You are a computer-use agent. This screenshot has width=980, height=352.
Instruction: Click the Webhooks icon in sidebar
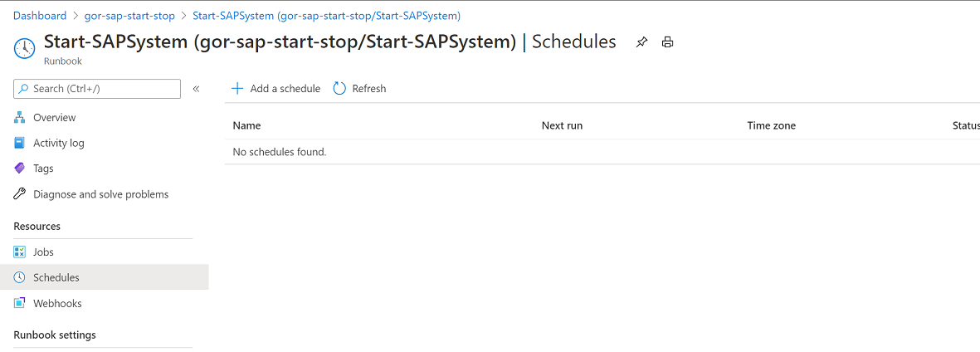tap(19, 303)
